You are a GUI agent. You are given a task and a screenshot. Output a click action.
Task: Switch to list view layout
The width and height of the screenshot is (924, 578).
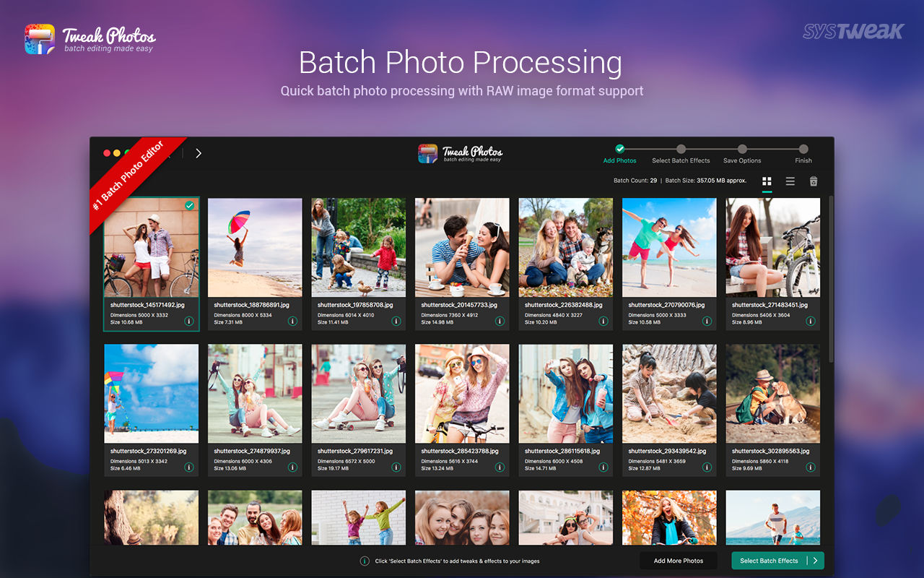(x=790, y=181)
